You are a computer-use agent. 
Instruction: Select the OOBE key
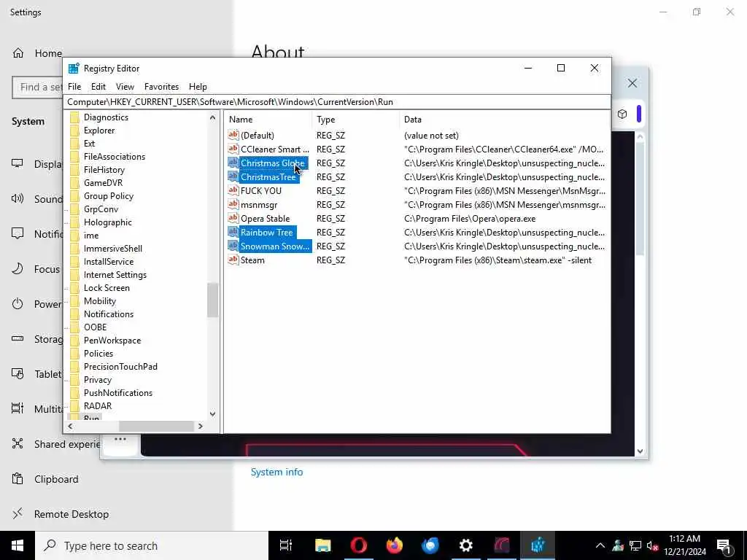[x=96, y=327]
